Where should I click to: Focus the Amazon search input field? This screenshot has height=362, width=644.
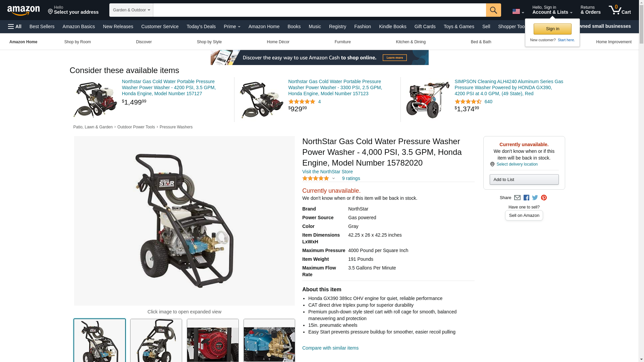click(319, 10)
